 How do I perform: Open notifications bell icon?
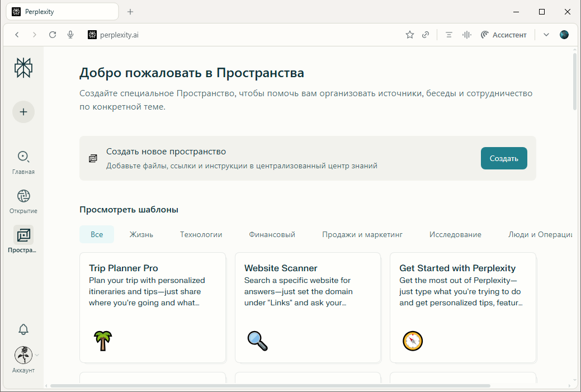point(23,329)
